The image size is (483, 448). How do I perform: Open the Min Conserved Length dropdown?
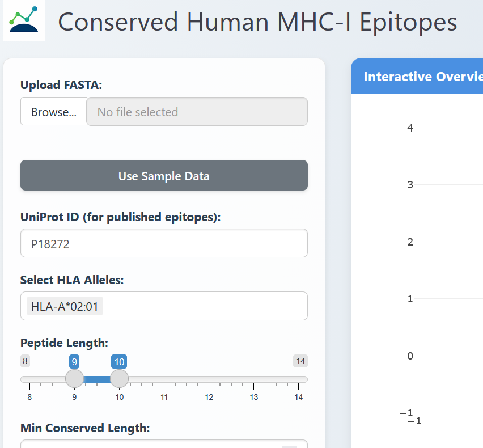click(x=164, y=444)
